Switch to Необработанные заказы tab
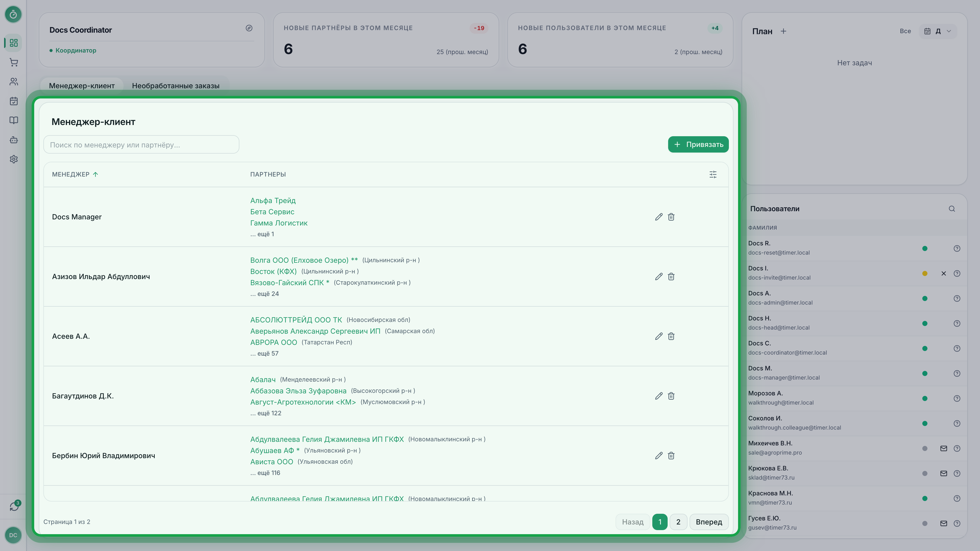The height and width of the screenshot is (551, 980). (x=176, y=85)
